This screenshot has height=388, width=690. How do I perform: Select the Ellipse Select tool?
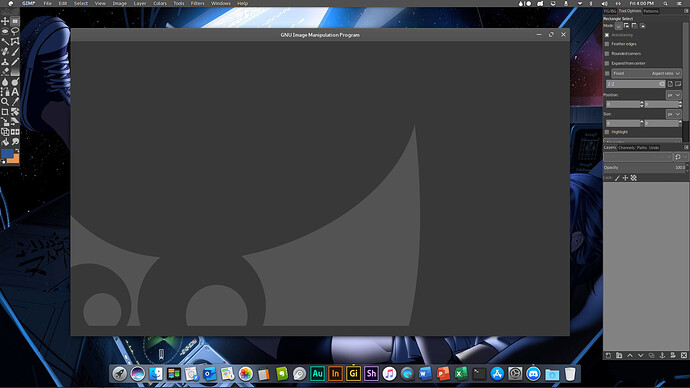[5, 31]
